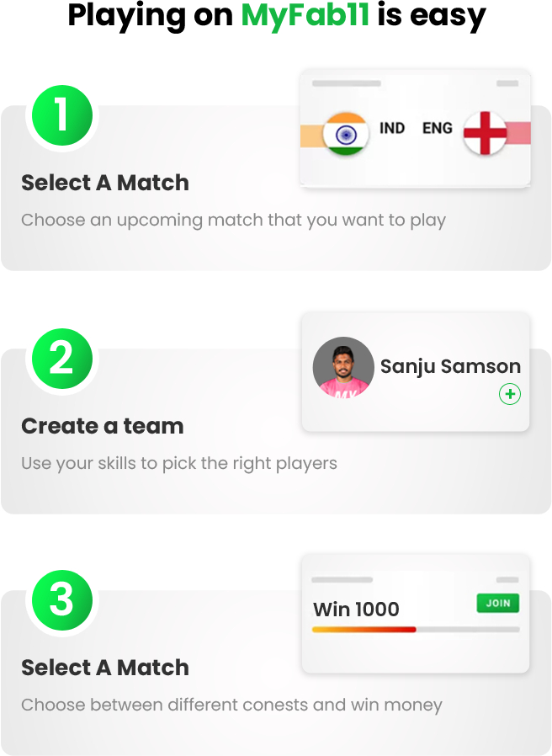Click the contest progress bar

[x=416, y=629]
